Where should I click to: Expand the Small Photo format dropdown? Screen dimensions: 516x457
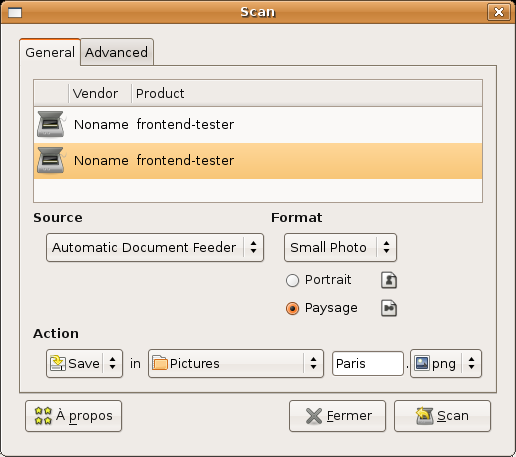click(340, 247)
